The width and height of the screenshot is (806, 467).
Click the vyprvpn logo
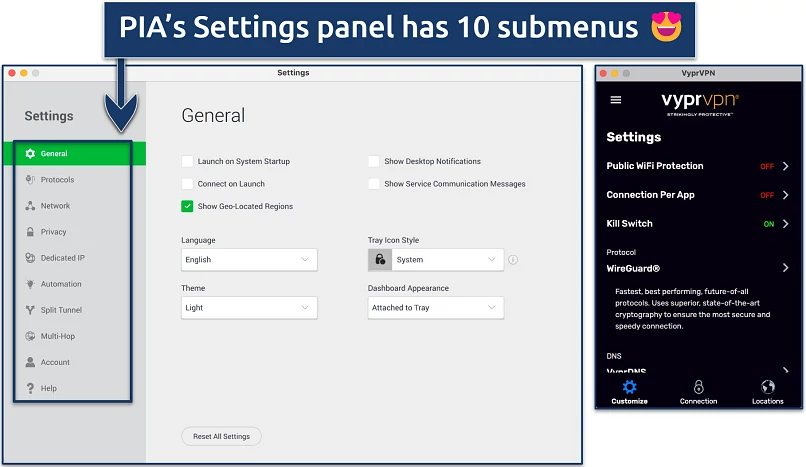[700, 104]
